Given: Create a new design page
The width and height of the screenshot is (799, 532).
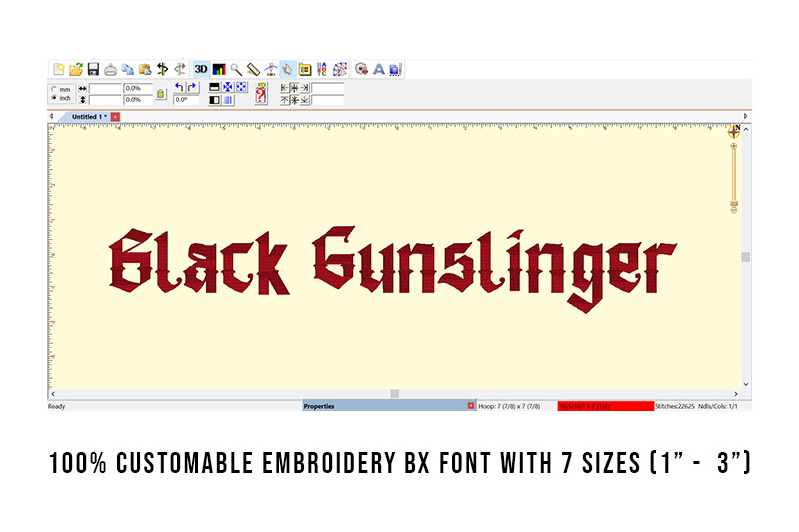Looking at the screenshot, I should point(59,69).
